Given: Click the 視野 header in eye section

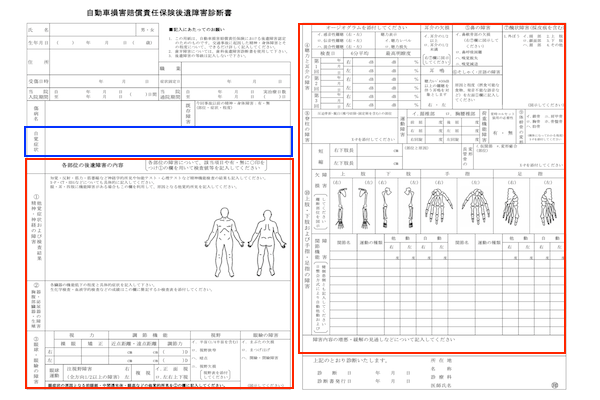Looking at the screenshot, I should pyautogui.click(x=215, y=335).
